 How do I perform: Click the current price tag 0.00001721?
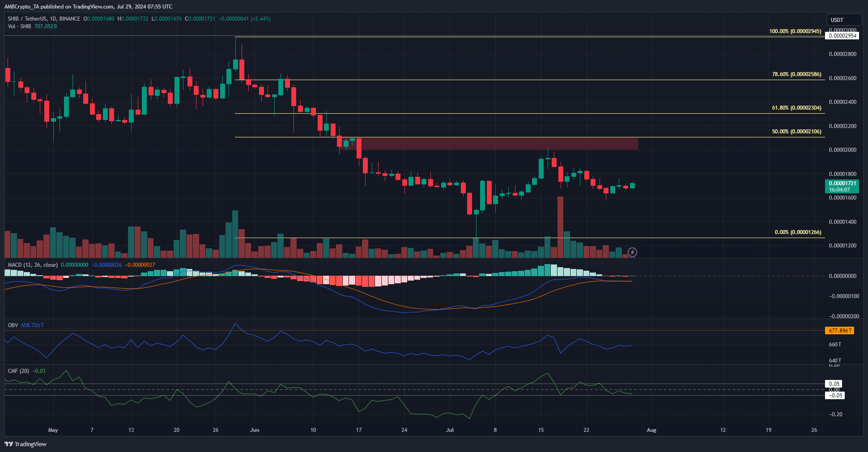pos(842,186)
